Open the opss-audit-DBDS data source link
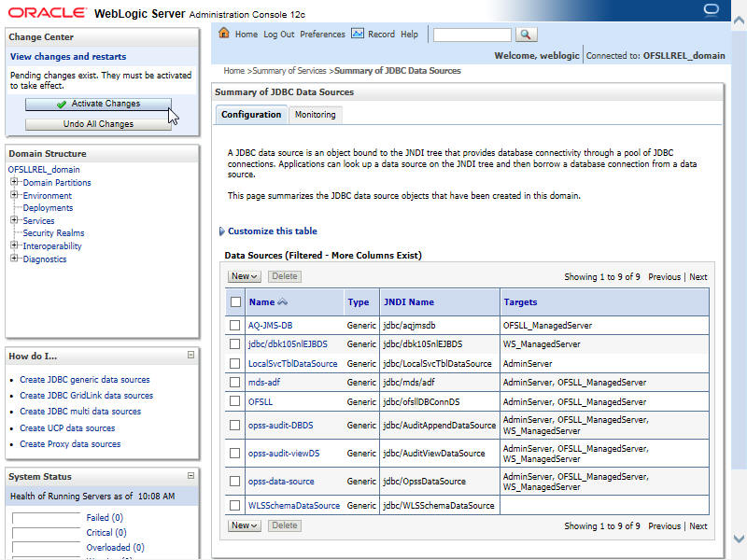Viewport: 747px width, 560px height. tap(281, 426)
